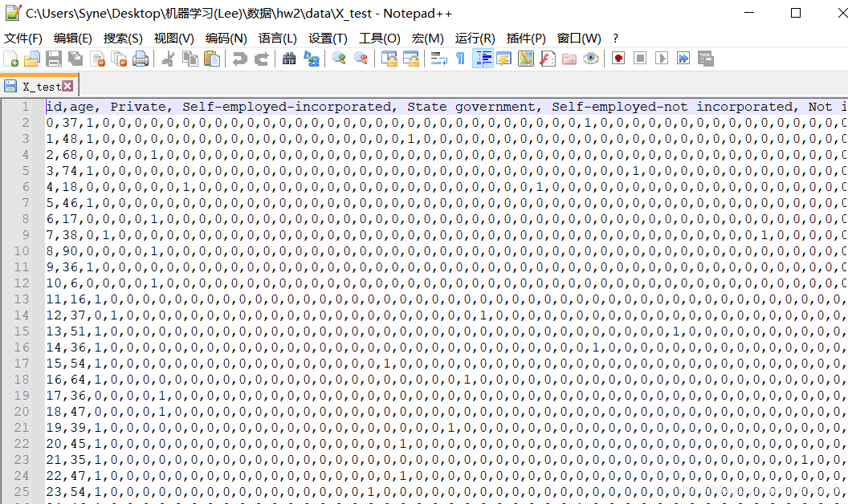
Task: Open the 搜索(S) menu
Action: point(123,39)
